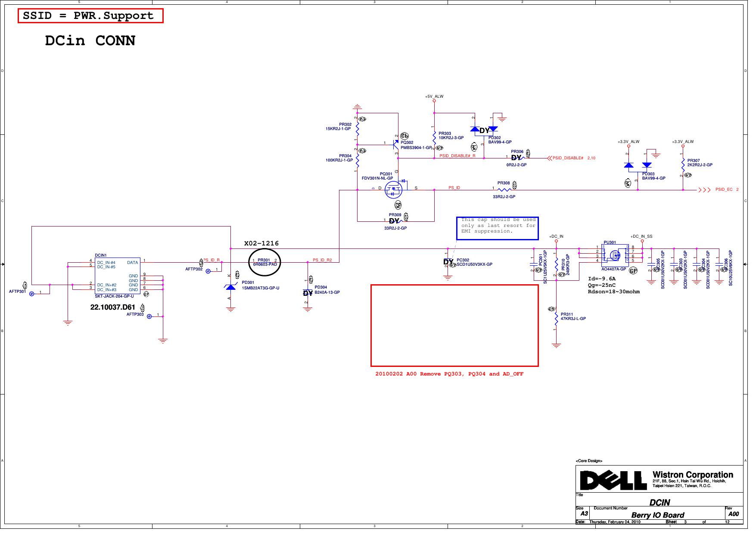Click the A3 sheet size field
Screen dimensions: 756x534
click(x=584, y=513)
